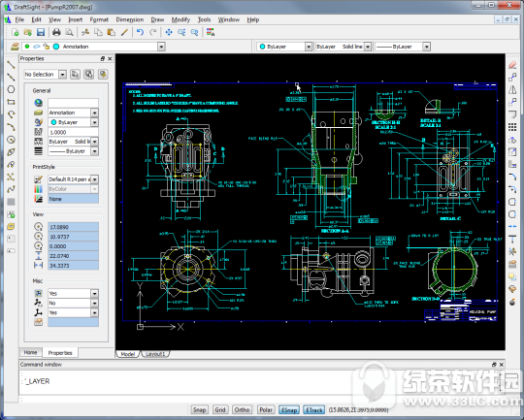This screenshot has width=524, height=420.
Task: Toggle the Ortho status button
Action: [242, 409]
